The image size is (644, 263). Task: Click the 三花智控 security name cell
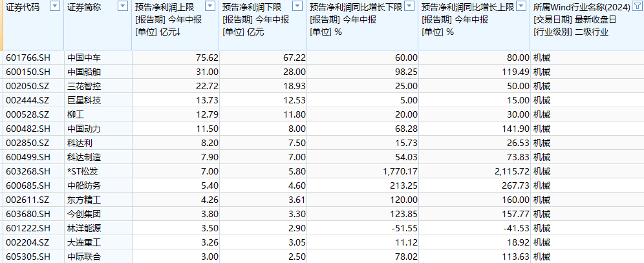(84, 86)
